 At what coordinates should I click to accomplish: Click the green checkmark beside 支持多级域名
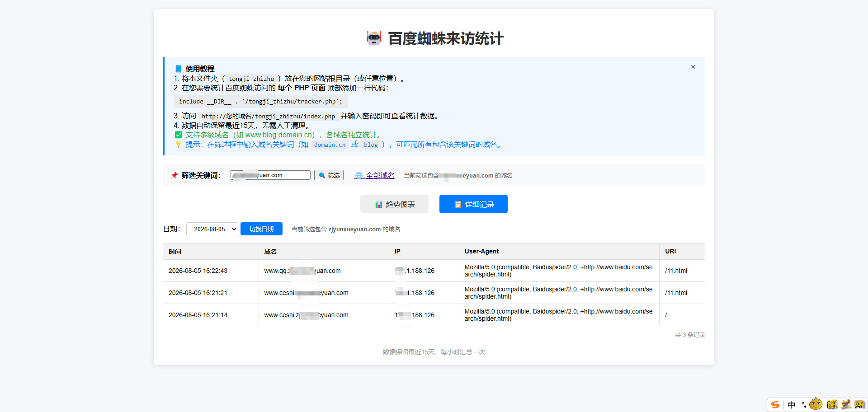tap(179, 135)
